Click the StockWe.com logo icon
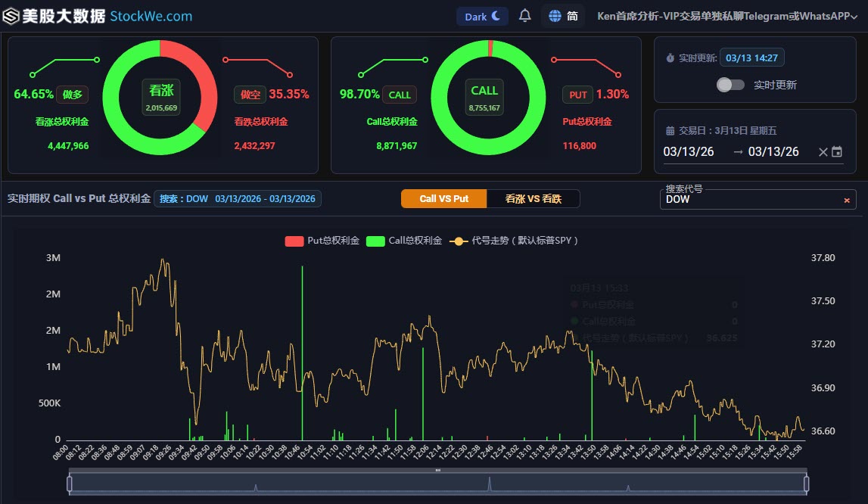The width and height of the screenshot is (868, 504). (x=11, y=14)
